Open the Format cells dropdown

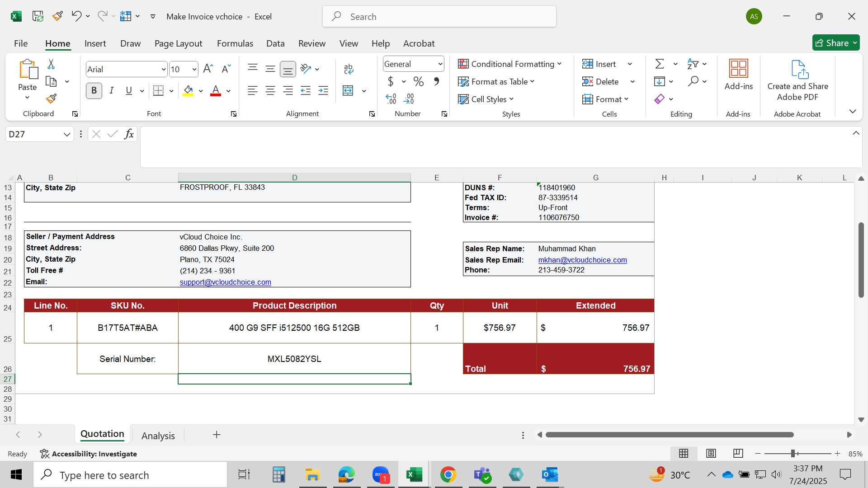[x=605, y=99]
